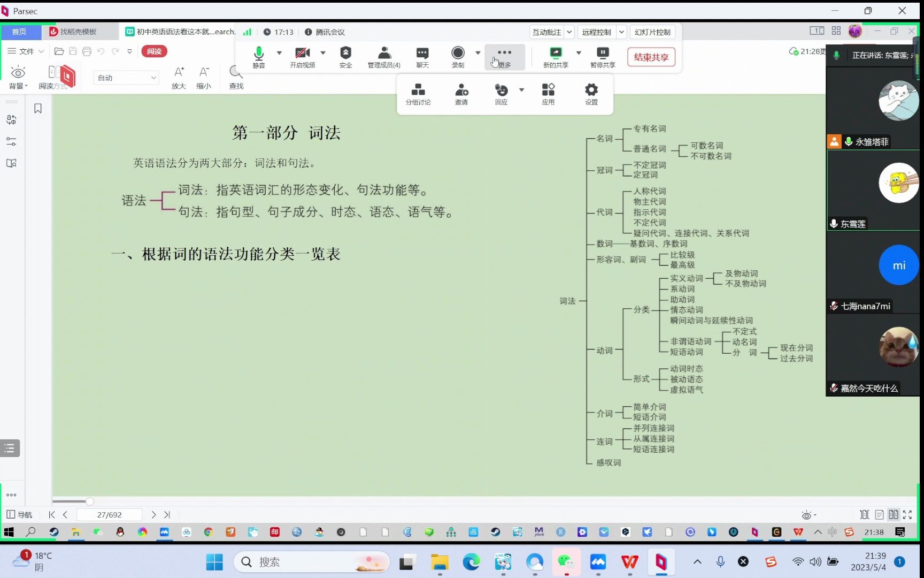Open the 回应 reactions button
The width and height of the screenshot is (924, 578).
click(501, 94)
